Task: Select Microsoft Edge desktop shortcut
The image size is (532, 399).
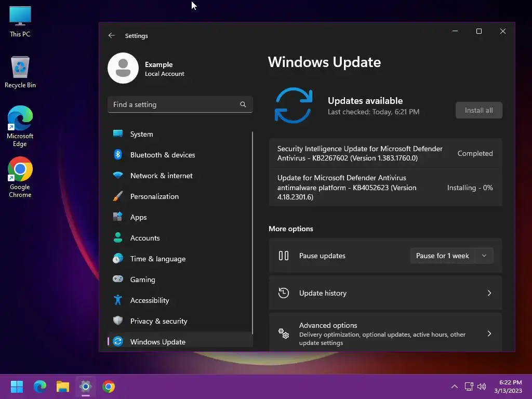Action: (20, 126)
